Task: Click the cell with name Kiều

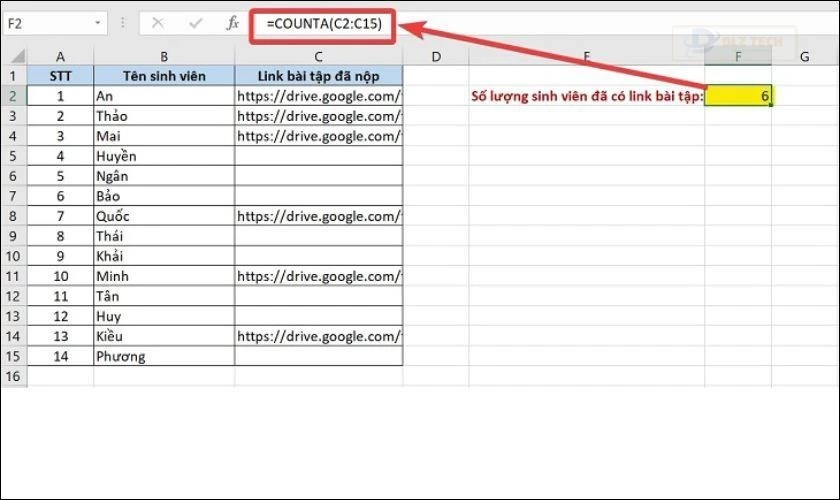Action: (164, 336)
